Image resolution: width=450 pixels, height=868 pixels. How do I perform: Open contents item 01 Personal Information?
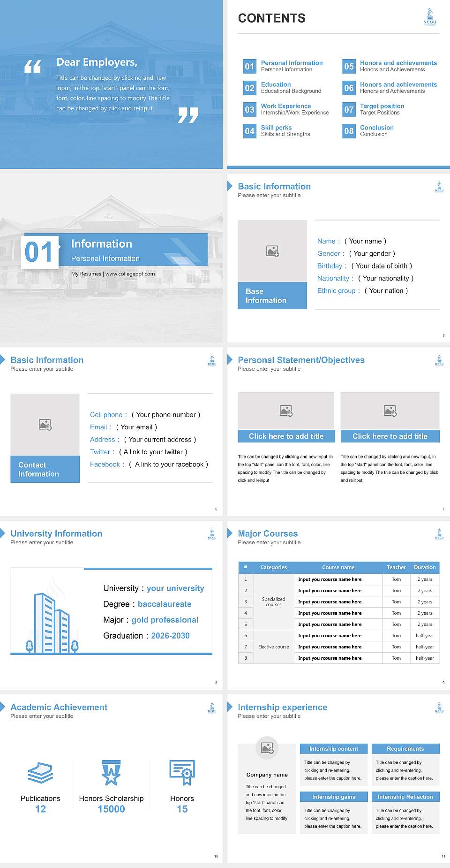pyautogui.click(x=284, y=66)
